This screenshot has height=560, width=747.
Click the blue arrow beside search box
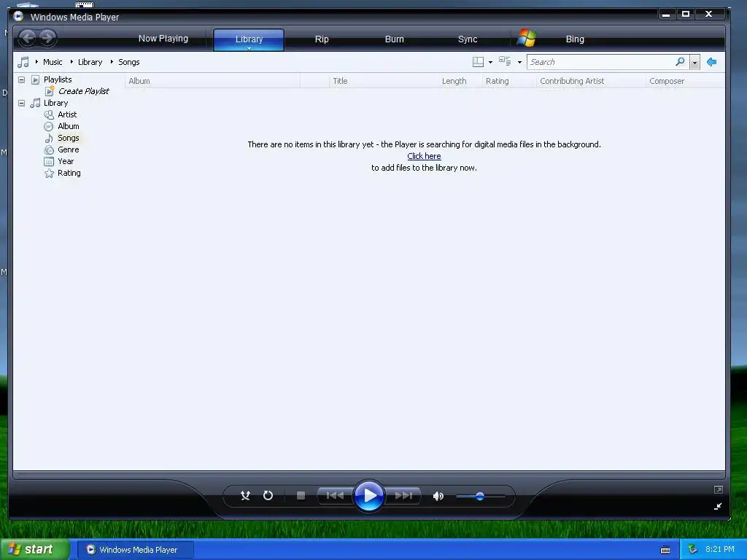coord(712,62)
